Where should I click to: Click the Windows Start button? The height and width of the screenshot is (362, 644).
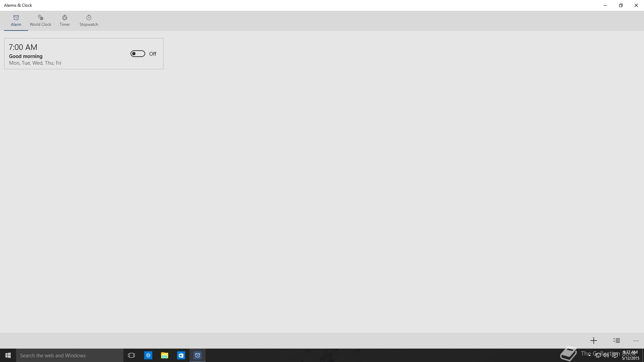pyautogui.click(x=8, y=355)
